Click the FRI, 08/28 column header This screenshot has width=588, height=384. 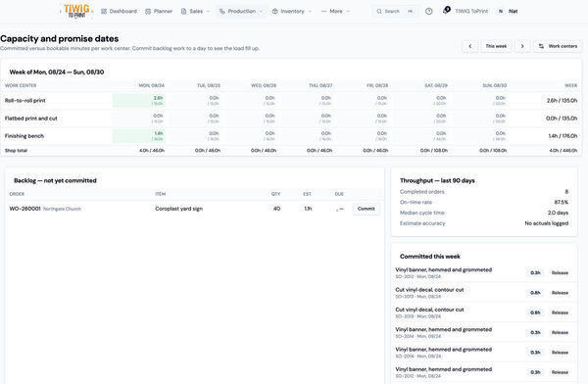[377, 85]
